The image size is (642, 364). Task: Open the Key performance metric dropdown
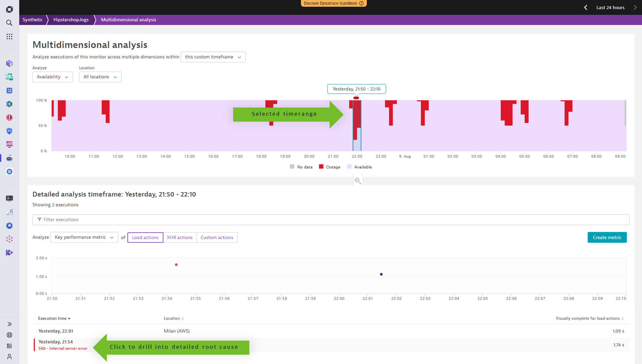point(84,237)
